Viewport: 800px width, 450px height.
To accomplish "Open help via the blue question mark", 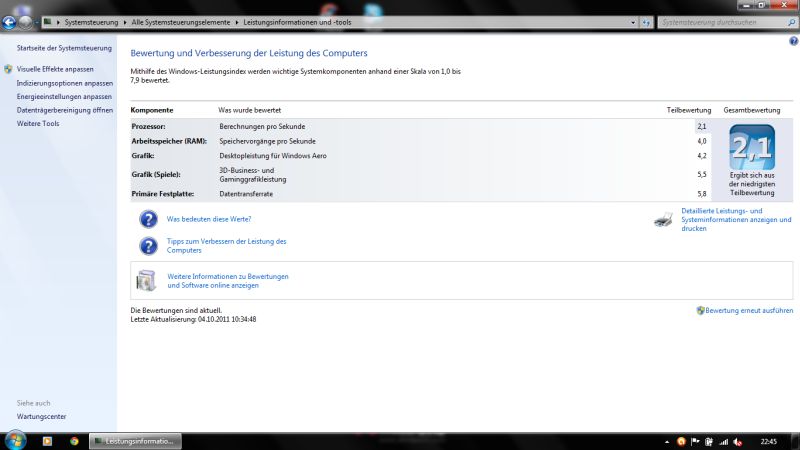I will (x=793, y=41).
